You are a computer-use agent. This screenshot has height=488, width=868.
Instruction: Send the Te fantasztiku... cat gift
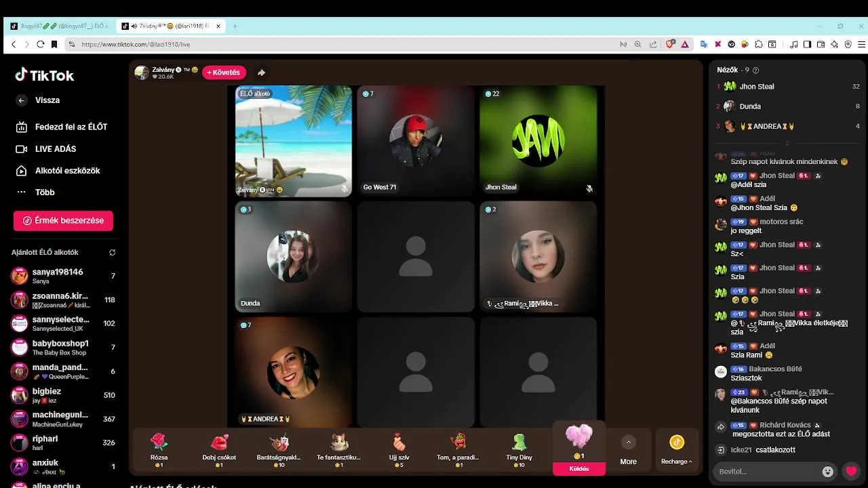(x=339, y=451)
